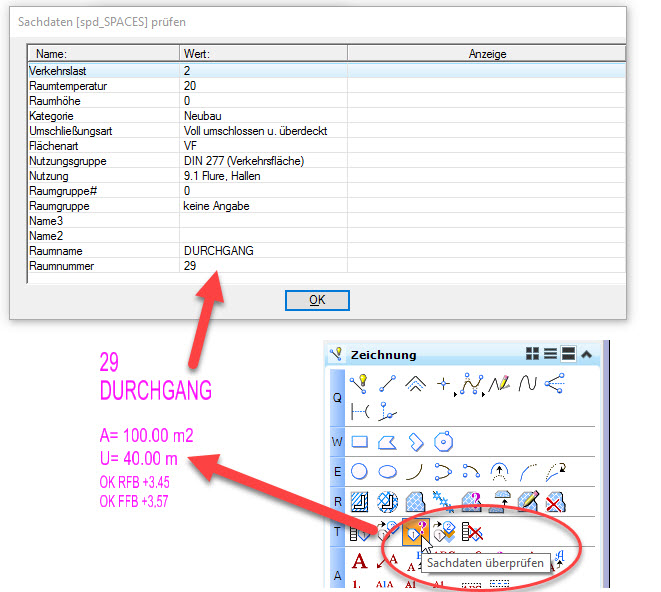Viewport: 661px width, 592px height.
Task: Select the large red A place text tool
Action: tap(359, 562)
